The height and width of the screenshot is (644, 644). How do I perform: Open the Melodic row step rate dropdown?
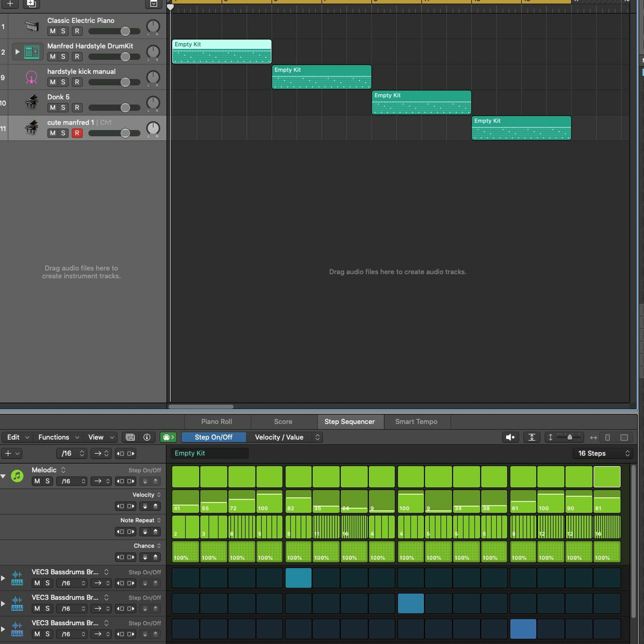pyautogui.click(x=72, y=481)
